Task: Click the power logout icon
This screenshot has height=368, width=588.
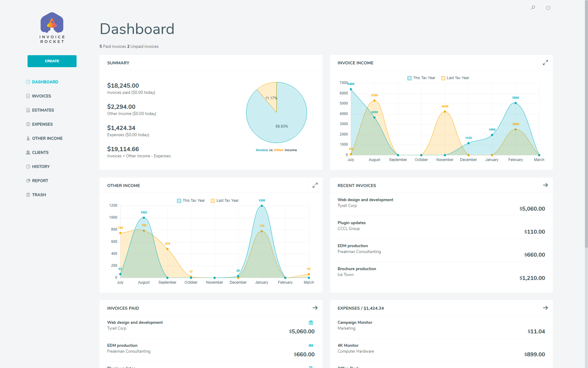Action: [548, 8]
